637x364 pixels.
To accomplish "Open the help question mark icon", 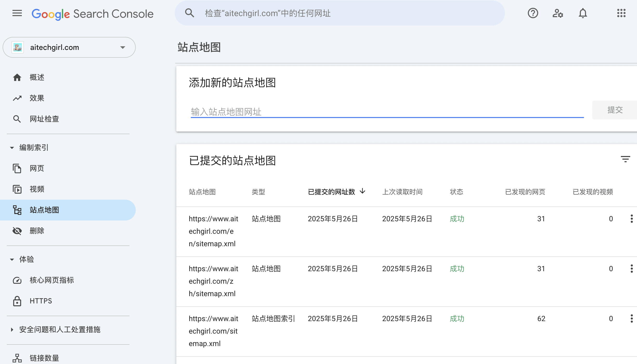I will (533, 13).
